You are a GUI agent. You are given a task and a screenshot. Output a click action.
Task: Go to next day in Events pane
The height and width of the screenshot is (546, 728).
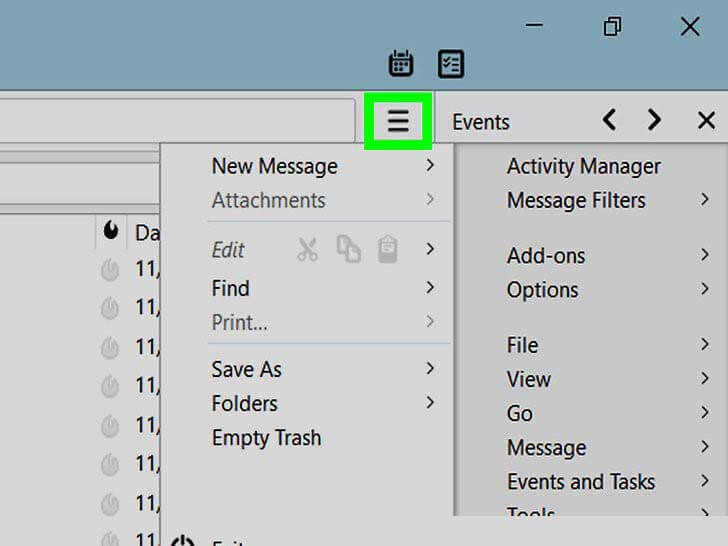[x=654, y=120]
